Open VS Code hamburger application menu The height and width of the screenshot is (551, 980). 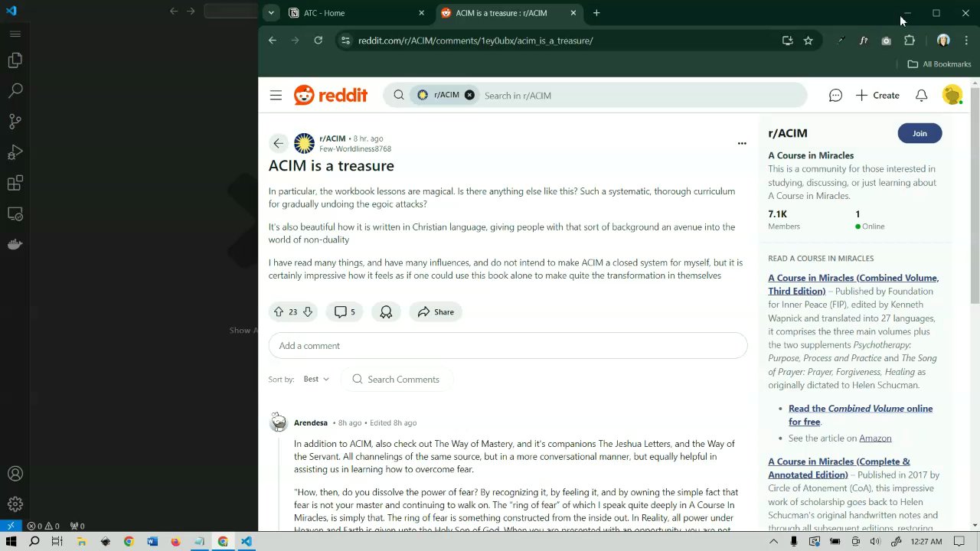click(x=15, y=34)
